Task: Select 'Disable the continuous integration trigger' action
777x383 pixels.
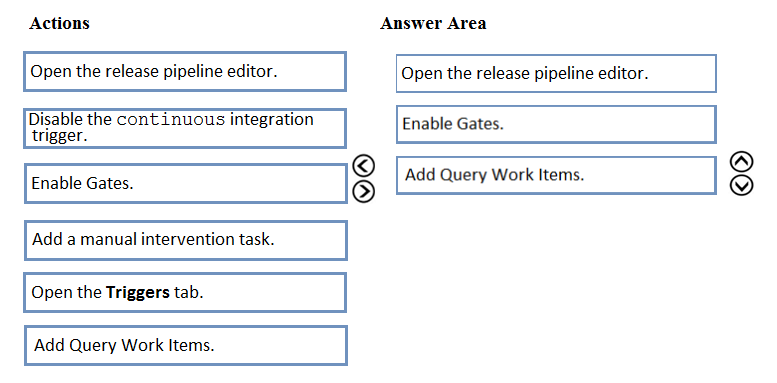Action: click(x=185, y=128)
